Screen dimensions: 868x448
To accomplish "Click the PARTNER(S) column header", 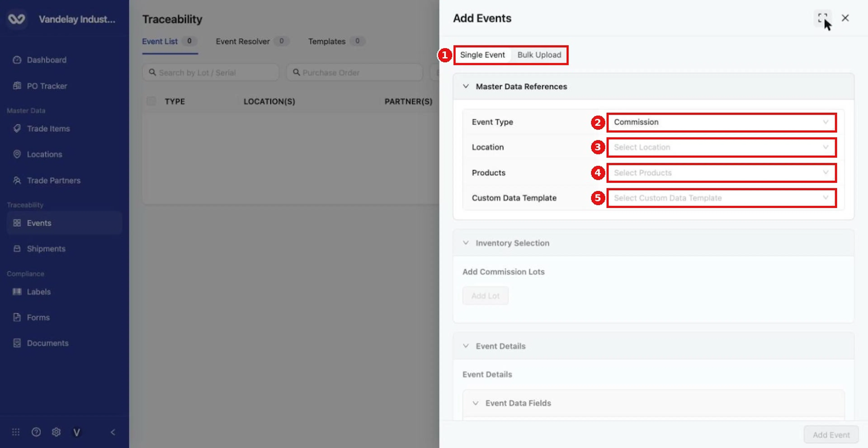I will point(408,102).
